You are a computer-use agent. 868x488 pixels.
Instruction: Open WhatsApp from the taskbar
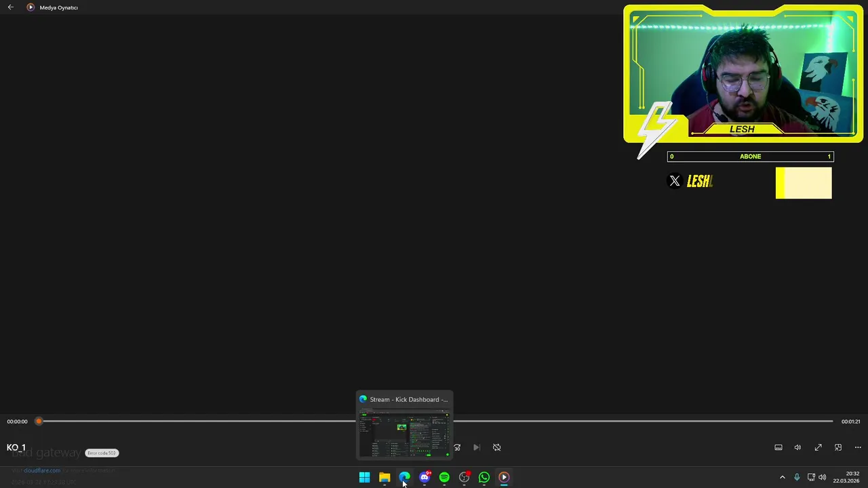484,478
